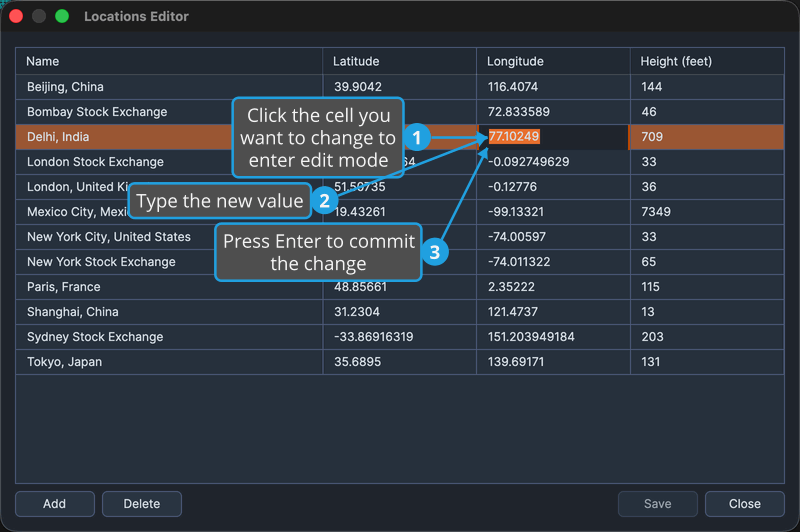Click longitude -99.13321
The height and width of the screenshot is (532, 800).
tap(553, 212)
